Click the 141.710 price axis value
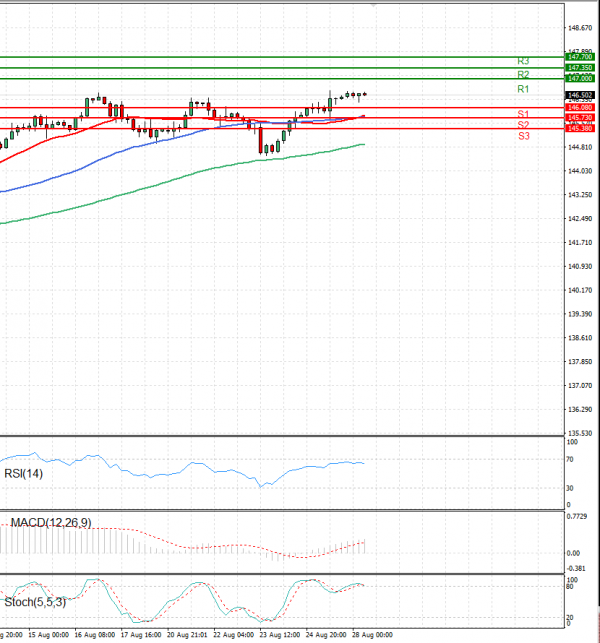600x643 pixels. (580, 243)
